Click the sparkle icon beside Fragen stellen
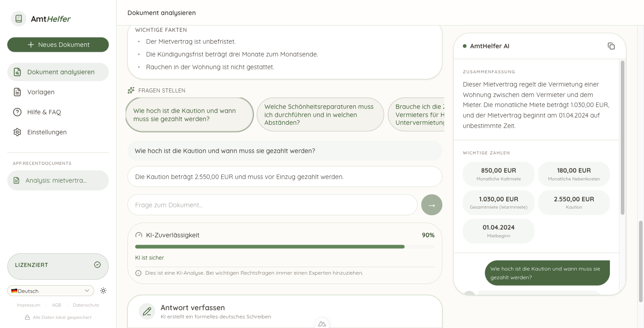644x328 pixels. pos(131,90)
